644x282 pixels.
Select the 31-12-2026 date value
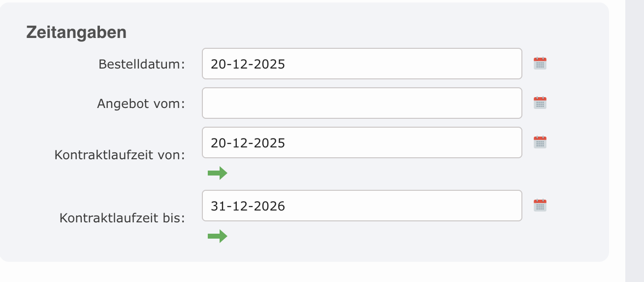248,206
